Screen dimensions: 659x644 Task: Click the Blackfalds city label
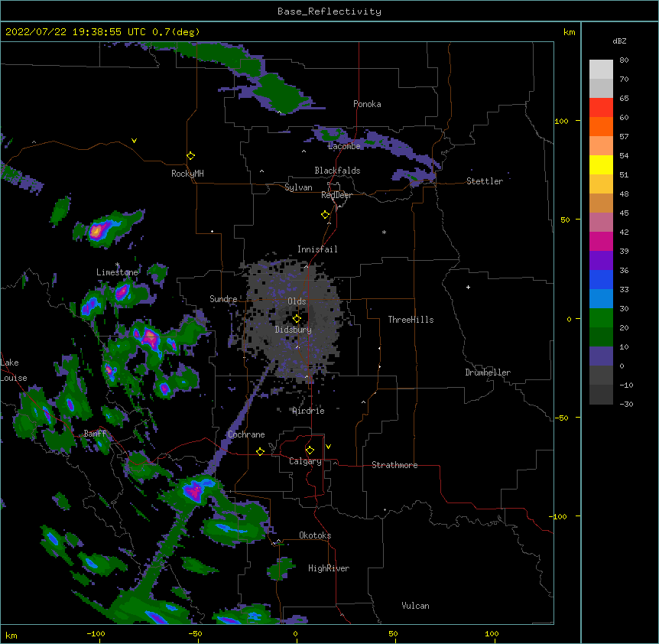click(337, 171)
